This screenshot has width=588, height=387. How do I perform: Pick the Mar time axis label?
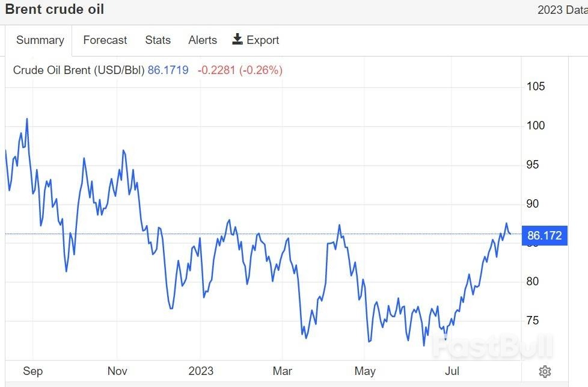pyautogui.click(x=282, y=371)
